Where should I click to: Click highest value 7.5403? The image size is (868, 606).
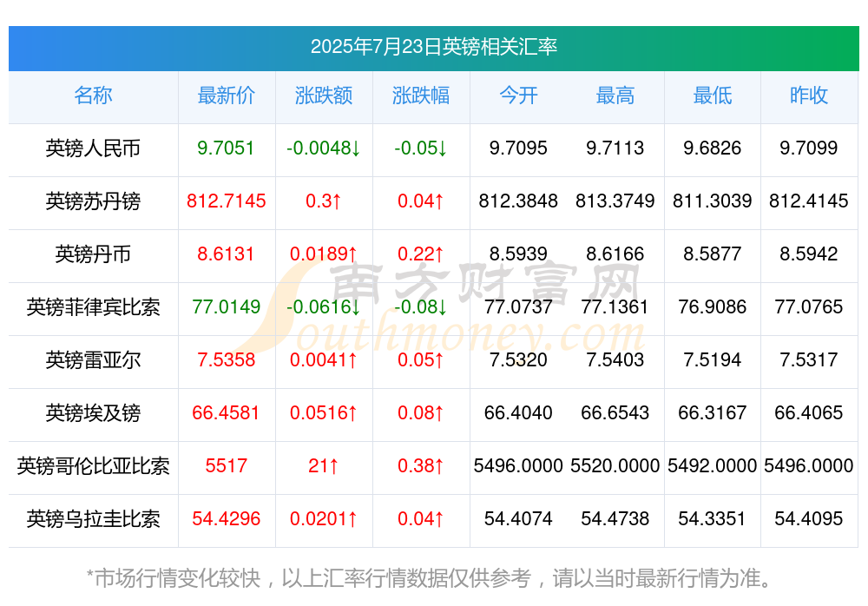[615, 360]
